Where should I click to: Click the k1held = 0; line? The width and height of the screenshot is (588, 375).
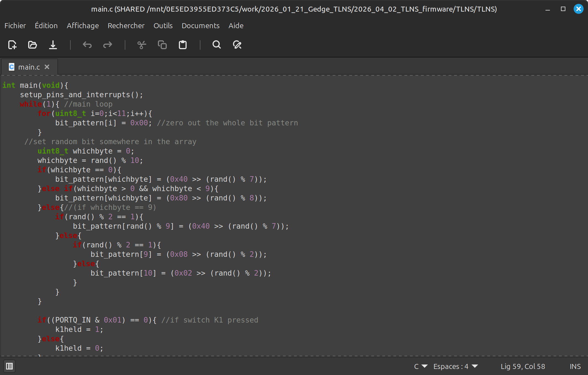[x=79, y=348]
